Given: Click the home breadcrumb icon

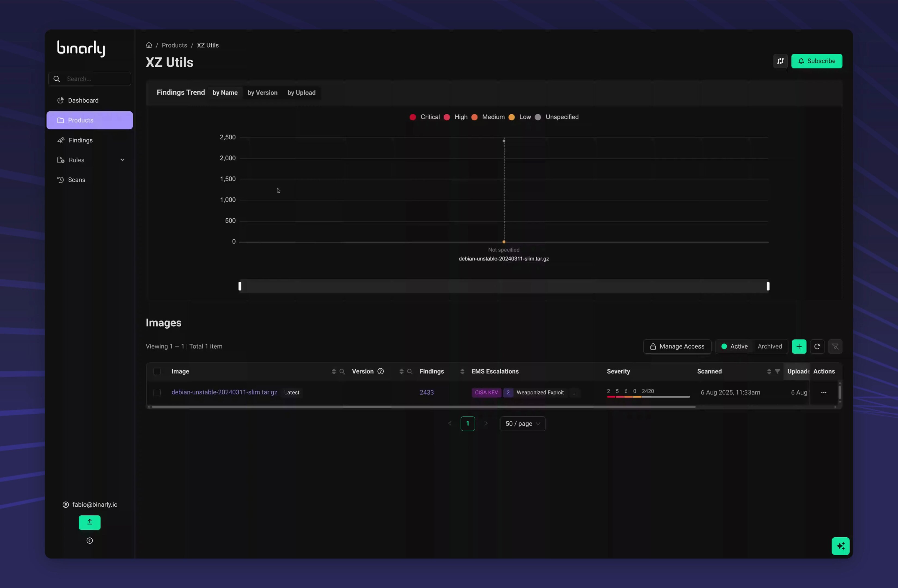Looking at the screenshot, I should 149,45.
